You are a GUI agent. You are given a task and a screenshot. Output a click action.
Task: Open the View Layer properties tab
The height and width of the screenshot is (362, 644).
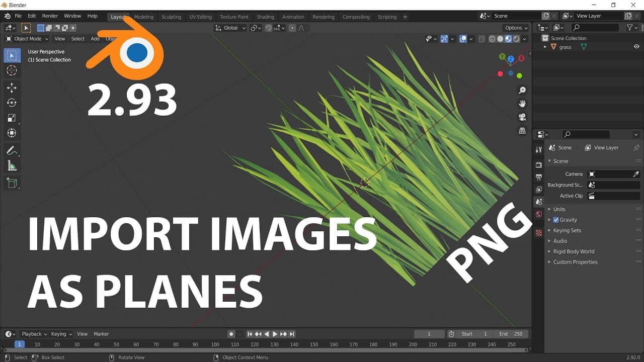tap(539, 190)
